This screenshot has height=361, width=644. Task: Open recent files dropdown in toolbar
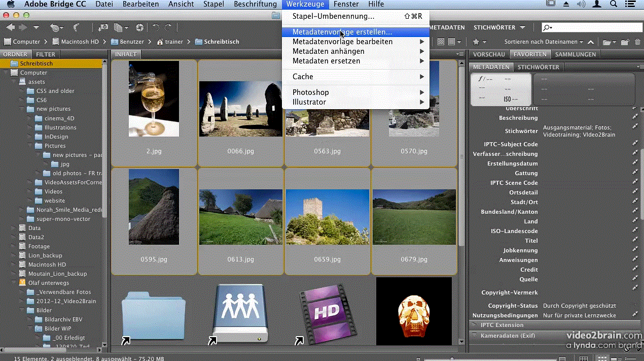coord(56,28)
